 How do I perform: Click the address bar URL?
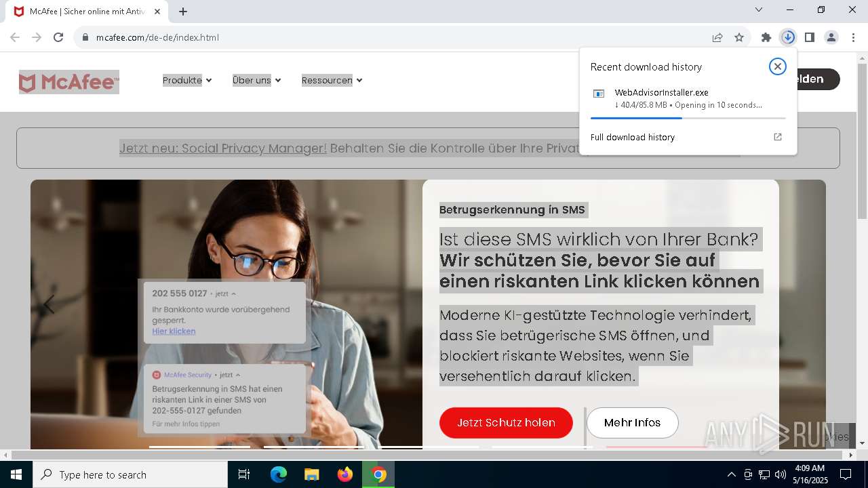tap(157, 37)
